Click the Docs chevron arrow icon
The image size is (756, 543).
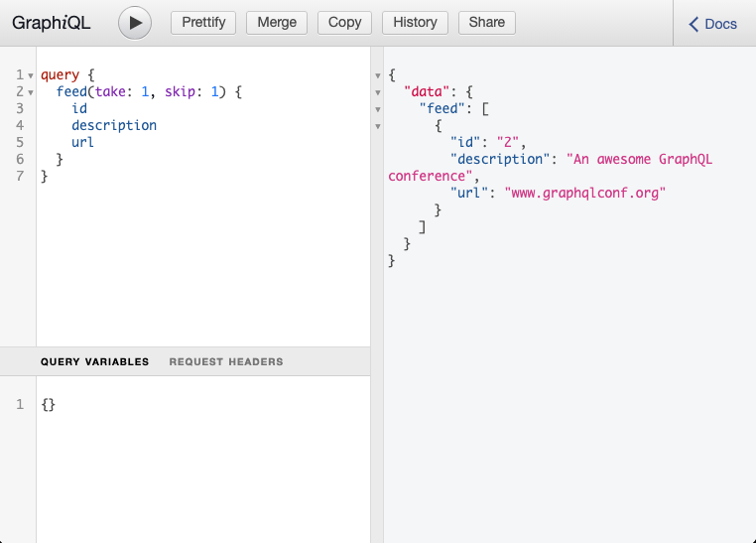693,24
